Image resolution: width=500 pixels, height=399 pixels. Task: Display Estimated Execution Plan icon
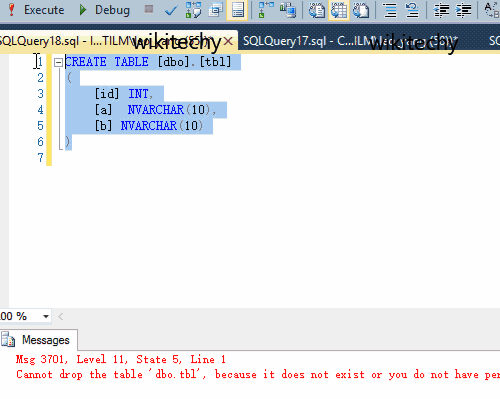pos(193,10)
